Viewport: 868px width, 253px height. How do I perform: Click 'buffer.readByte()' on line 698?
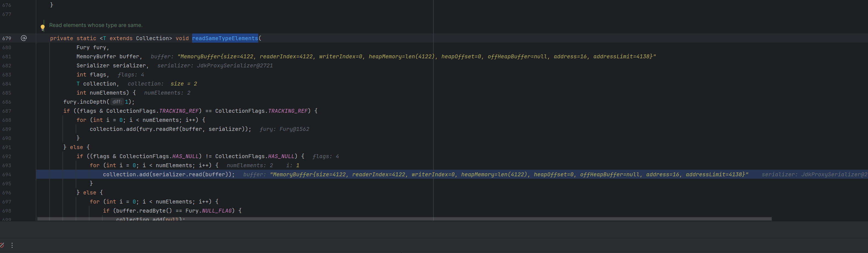point(144,211)
